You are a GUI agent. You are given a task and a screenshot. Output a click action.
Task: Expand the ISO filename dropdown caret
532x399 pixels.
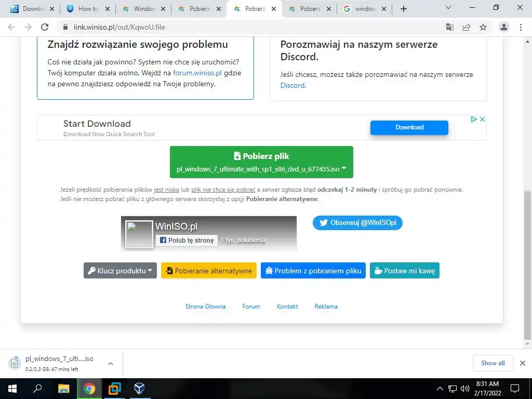click(x=344, y=168)
